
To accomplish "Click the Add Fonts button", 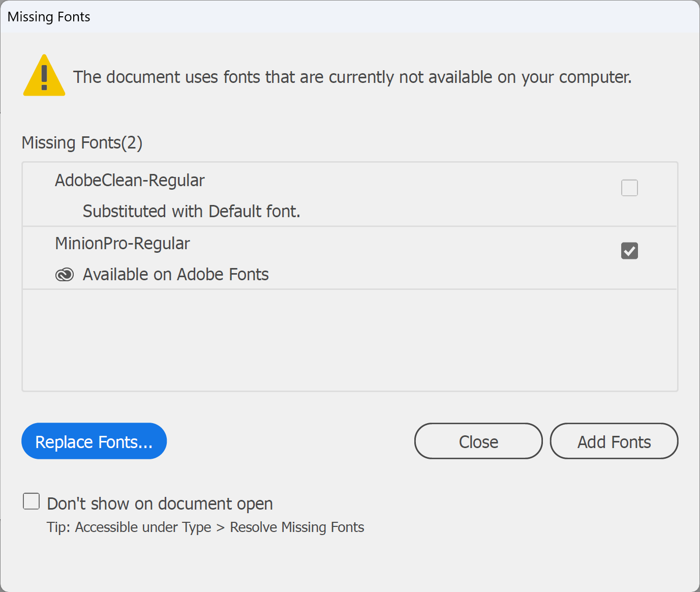I will tap(614, 441).
